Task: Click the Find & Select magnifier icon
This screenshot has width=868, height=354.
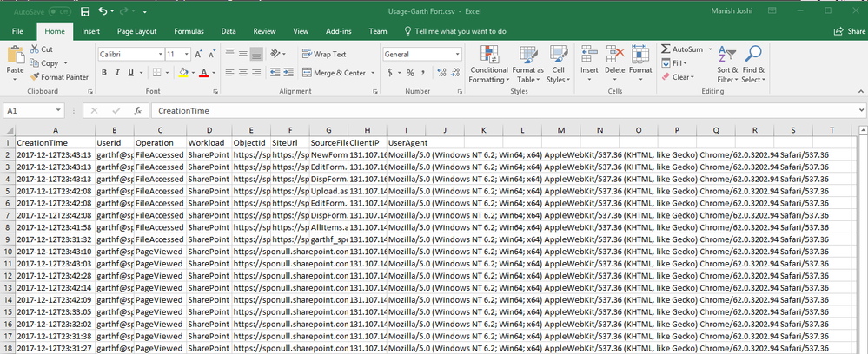Action: tap(753, 55)
